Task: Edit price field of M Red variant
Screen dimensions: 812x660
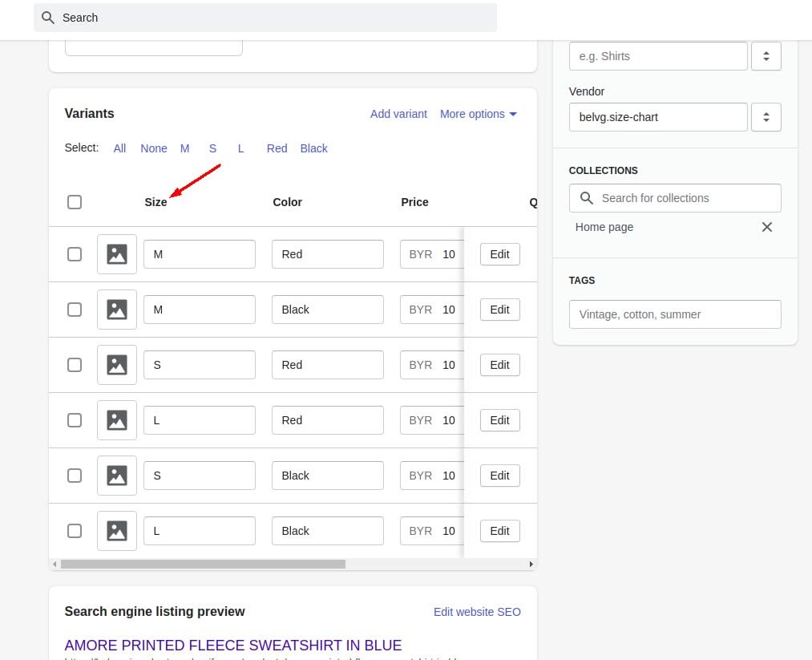Action: (432, 254)
